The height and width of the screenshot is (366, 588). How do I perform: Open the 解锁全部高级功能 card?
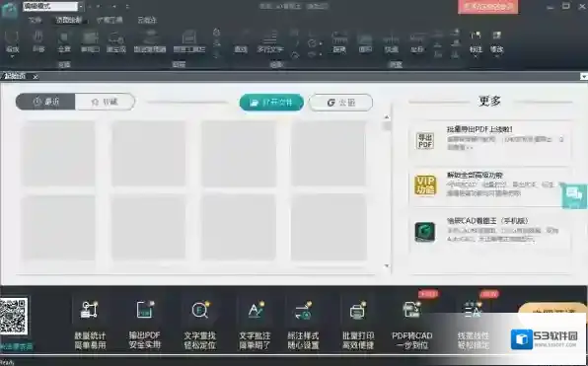(489, 186)
